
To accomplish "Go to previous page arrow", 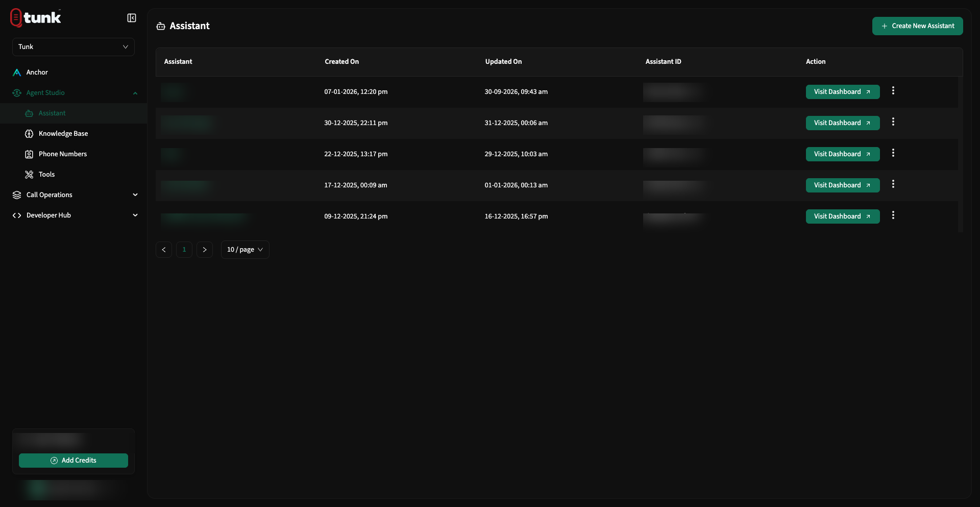I will [x=164, y=250].
